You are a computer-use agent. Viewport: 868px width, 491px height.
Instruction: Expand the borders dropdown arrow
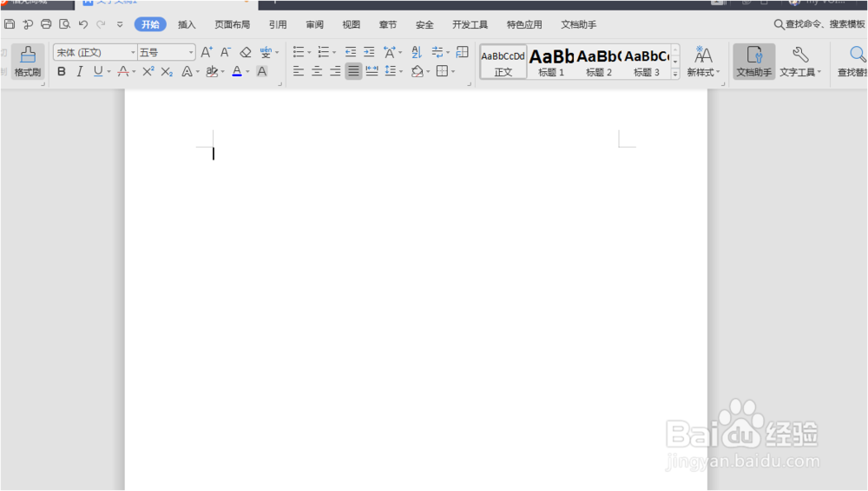pos(453,71)
